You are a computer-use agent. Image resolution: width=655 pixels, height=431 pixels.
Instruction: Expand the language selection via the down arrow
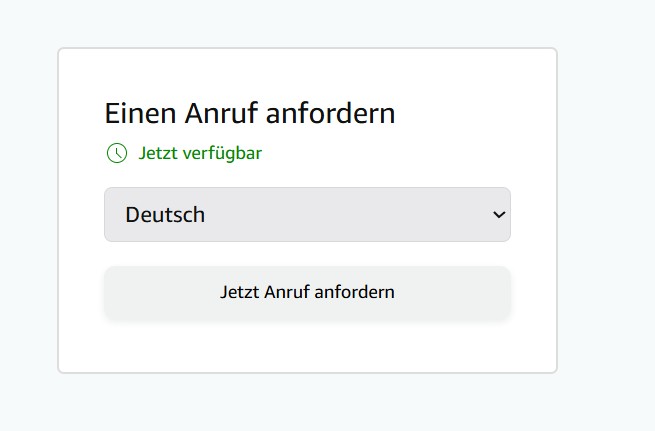tap(499, 215)
